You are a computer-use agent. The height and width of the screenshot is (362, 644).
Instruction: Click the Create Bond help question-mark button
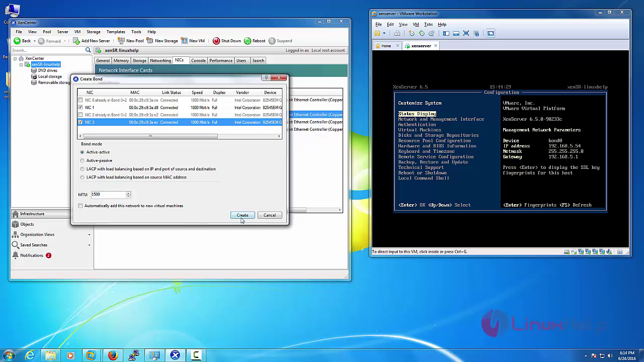tap(266, 78)
